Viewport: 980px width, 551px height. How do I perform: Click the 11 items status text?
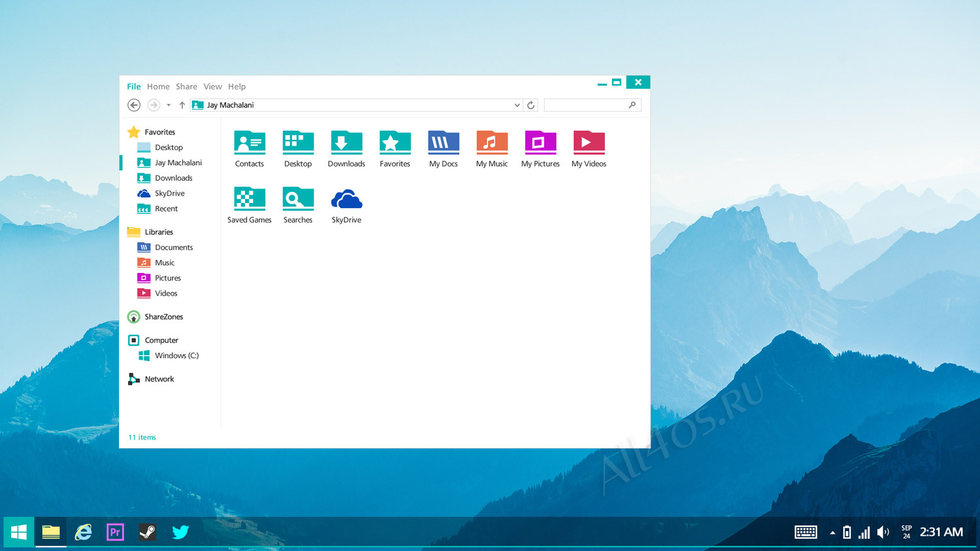142,437
